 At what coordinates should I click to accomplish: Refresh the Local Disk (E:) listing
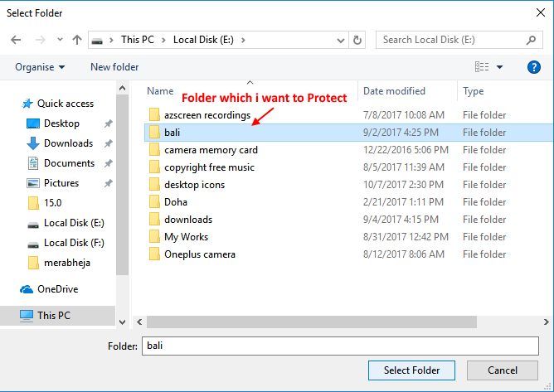click(x=357, y=40)
